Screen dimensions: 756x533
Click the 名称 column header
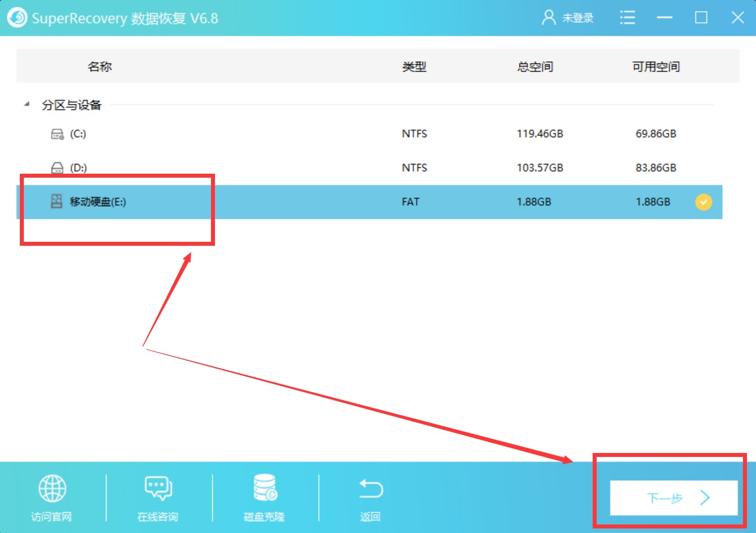pos(100,66)
